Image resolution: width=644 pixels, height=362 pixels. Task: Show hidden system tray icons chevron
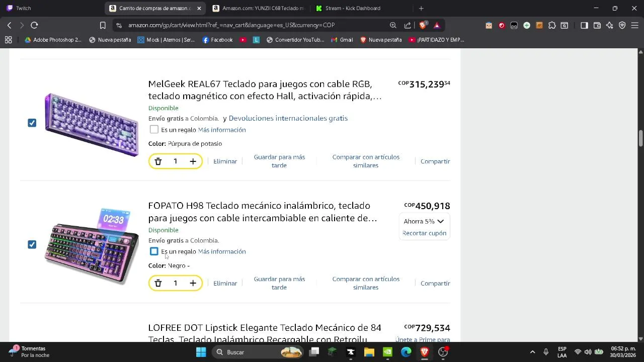click(x=532, y=352)
